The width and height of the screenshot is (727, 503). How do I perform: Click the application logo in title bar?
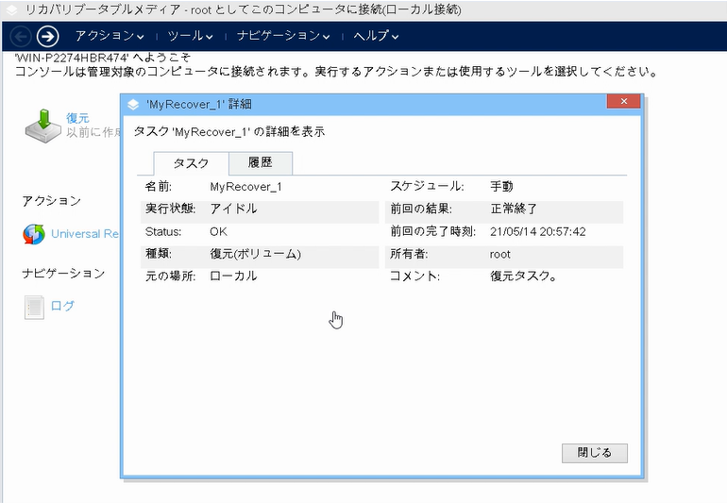point(12,9)
